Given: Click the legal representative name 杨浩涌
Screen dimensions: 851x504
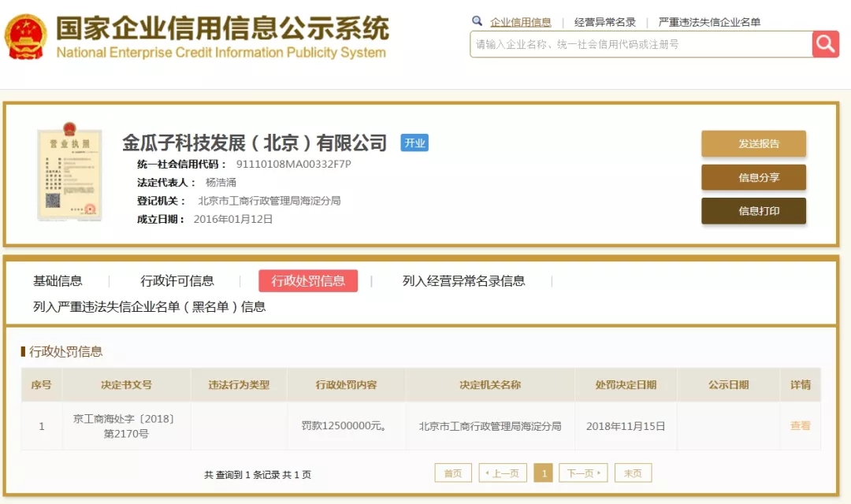Looking at the screenshot, I should 221,182.
